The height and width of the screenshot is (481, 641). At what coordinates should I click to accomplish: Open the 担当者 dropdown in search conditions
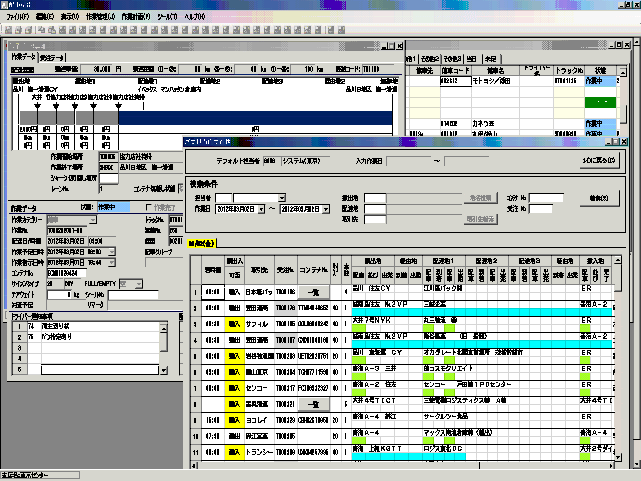click(283, 197)
